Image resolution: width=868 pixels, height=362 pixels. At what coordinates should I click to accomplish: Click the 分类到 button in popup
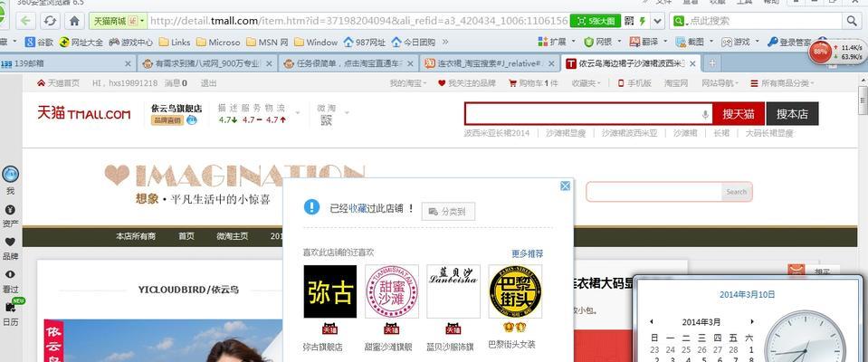(448, 212)
